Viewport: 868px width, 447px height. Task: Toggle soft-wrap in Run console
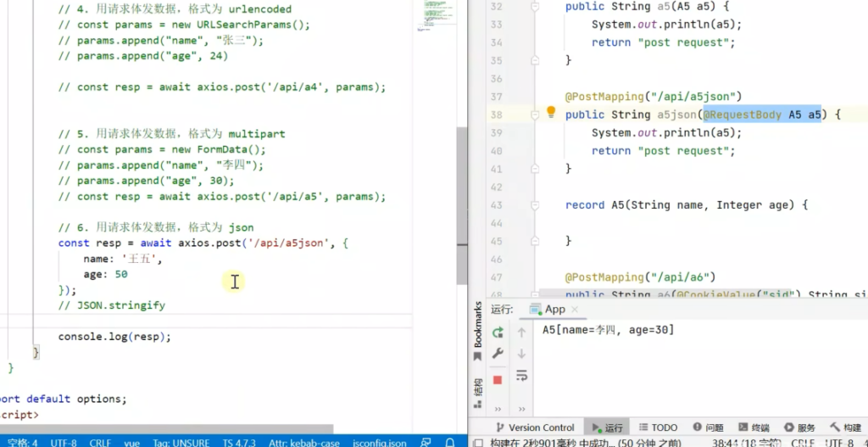522,376
